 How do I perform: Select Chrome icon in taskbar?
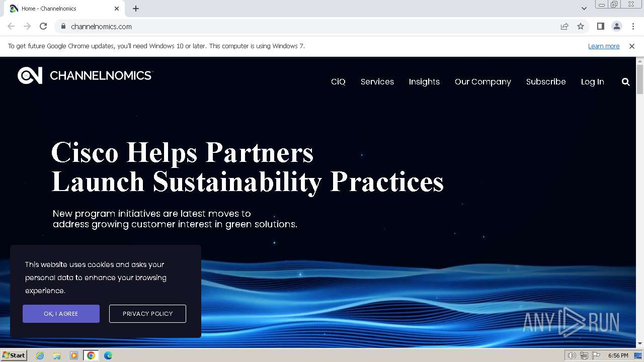click(x=91, y=355)
